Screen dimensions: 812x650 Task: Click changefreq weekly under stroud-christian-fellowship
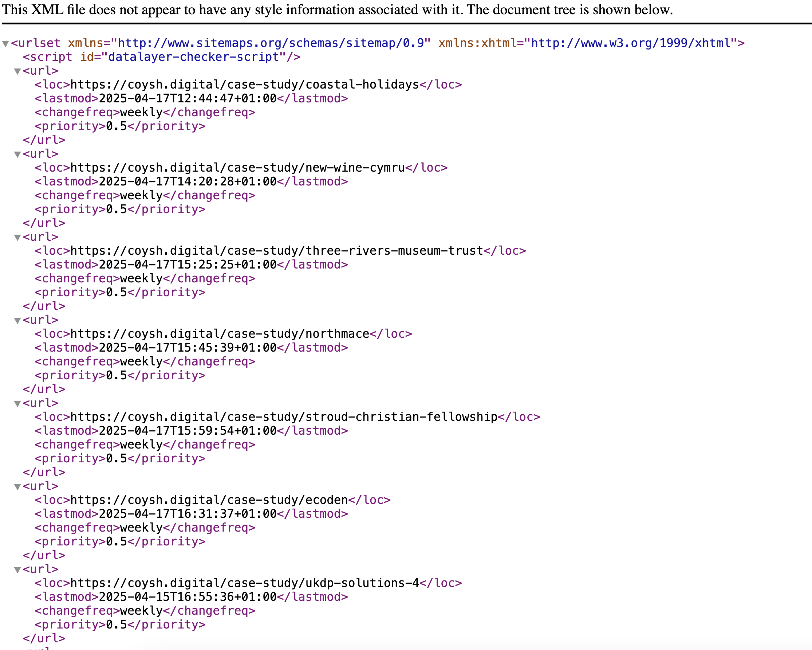[x=141, y=445]
